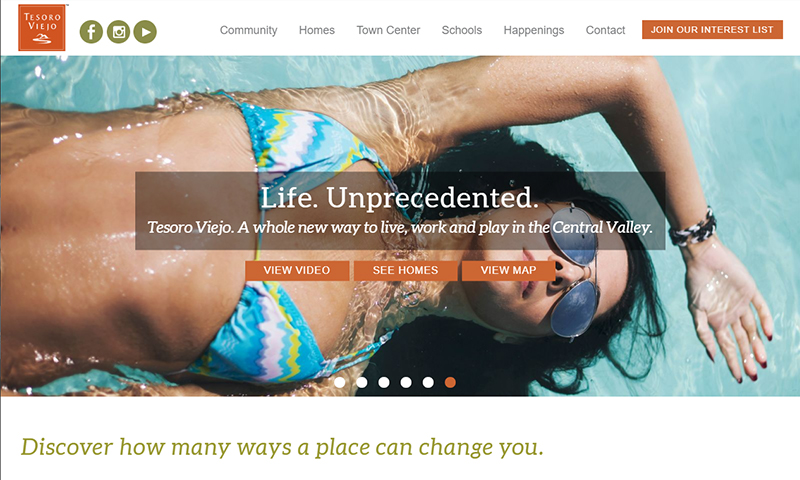Open the Schools menu item
800x480 pixels.
click(462, 31)
